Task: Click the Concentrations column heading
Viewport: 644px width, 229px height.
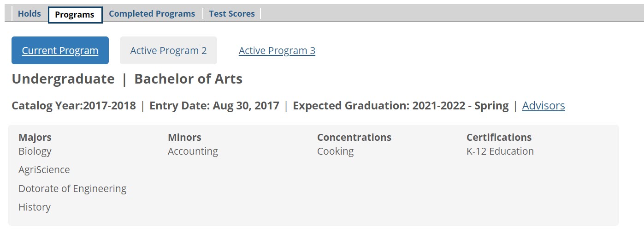Action: point(354,137)
